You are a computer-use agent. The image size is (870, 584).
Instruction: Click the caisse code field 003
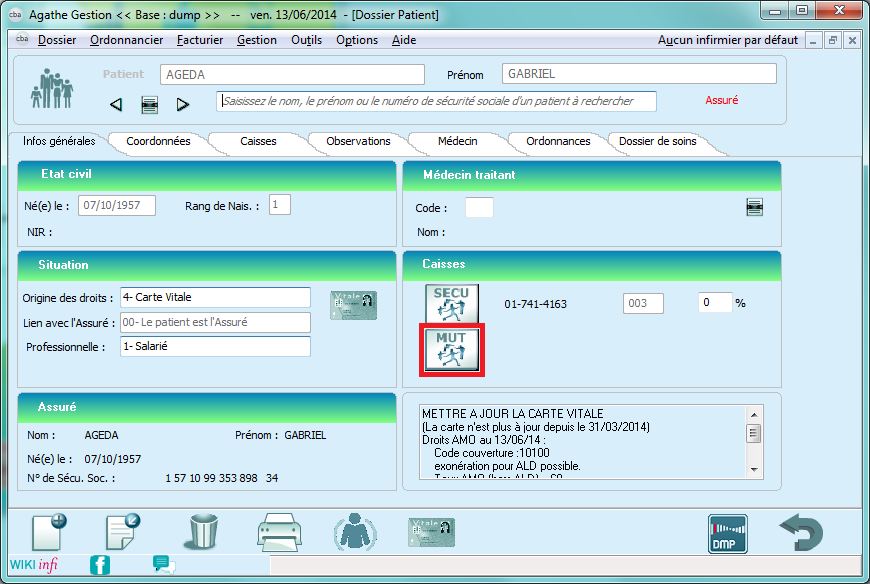(643, 303)
